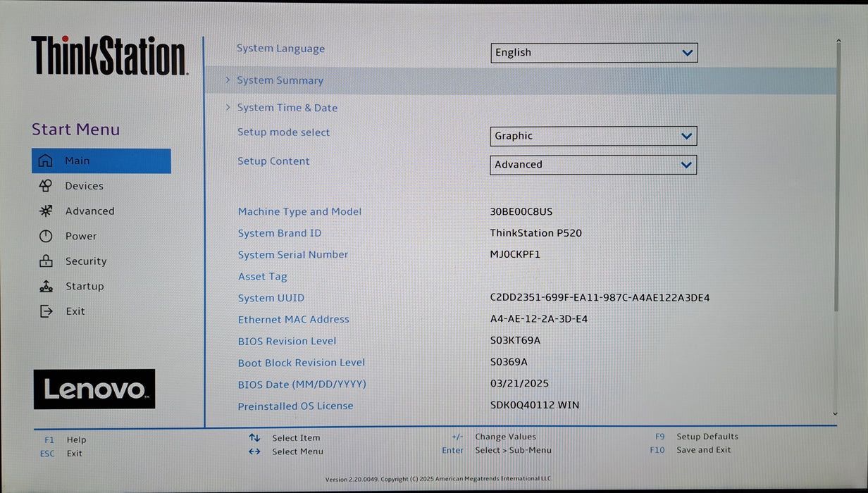The height and width of the screenshot is (493, 868).
Task: Click the Setup Content label
Action: [x=273, y=161]
